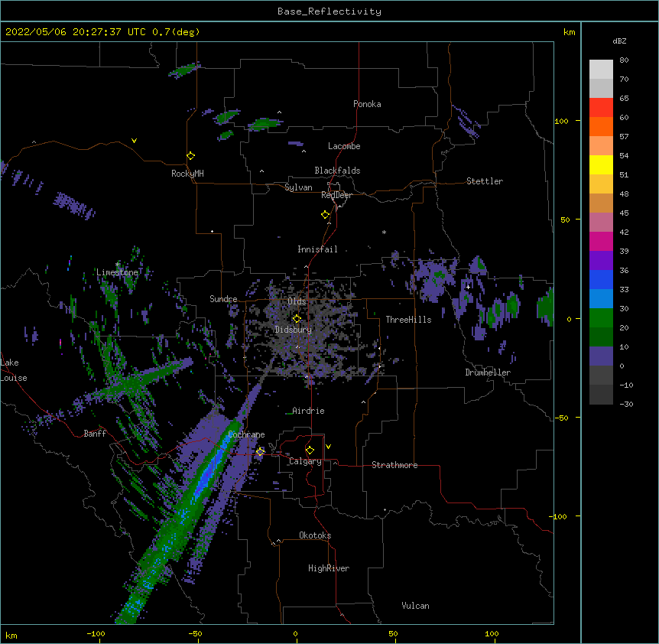659x644 pixels.
Task: Click the ThreeHills town label
Action: [408, 320]
